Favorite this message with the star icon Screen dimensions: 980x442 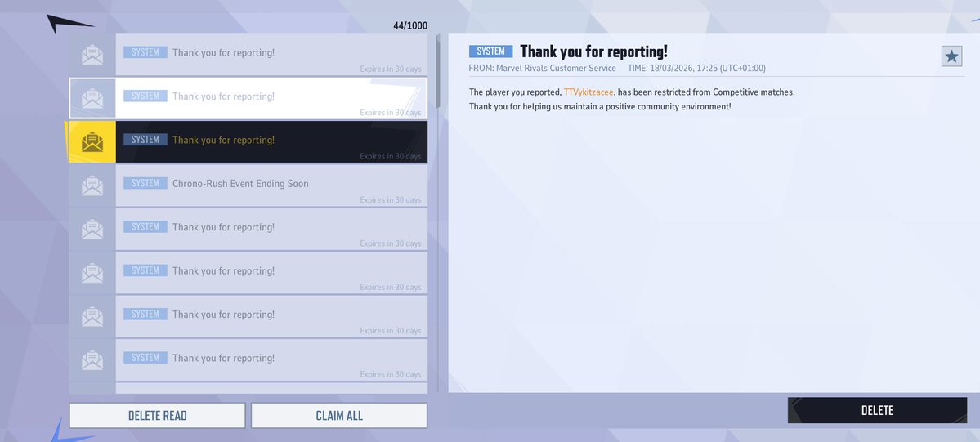click(951, 56)
